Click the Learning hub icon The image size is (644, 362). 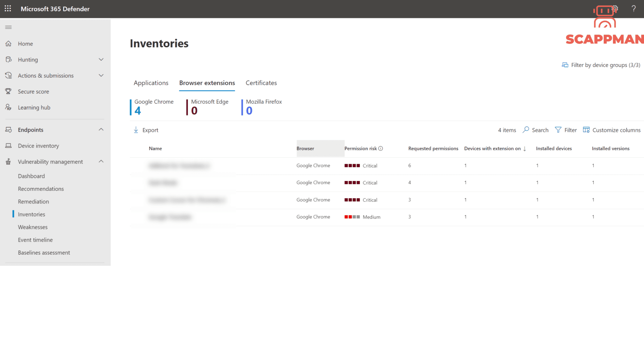coord(8,107)
